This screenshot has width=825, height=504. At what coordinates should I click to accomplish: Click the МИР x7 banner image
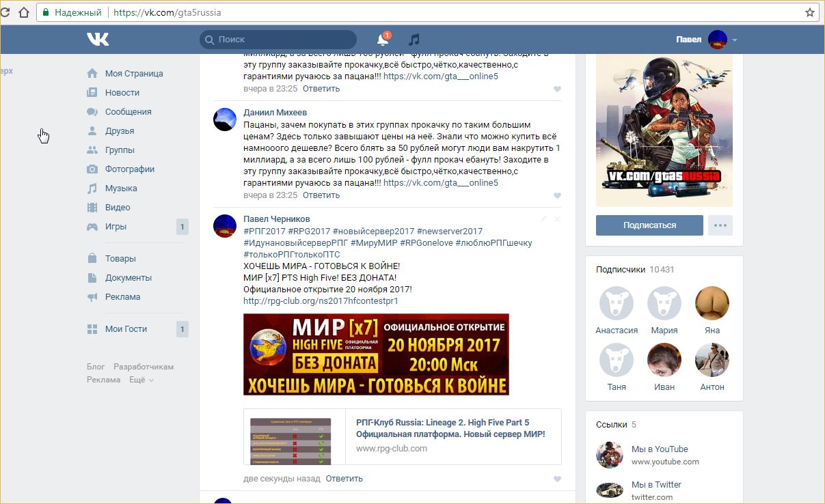tap(376, 354)
